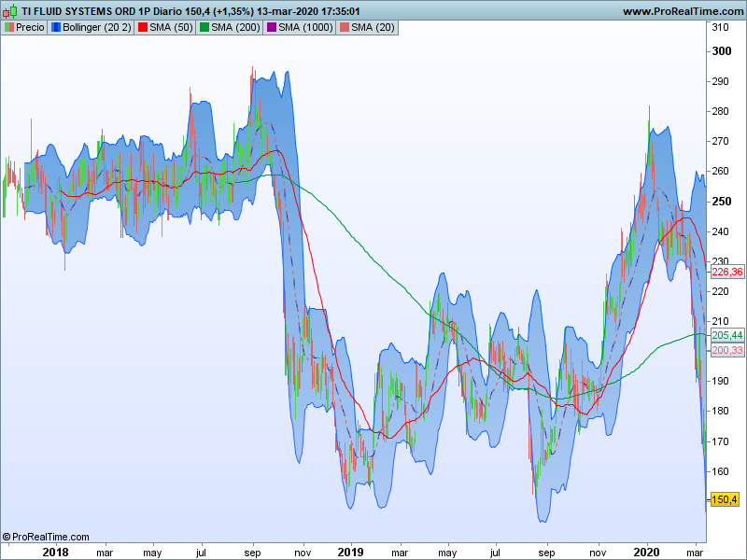Click the green SMA (200) color swatch

click(204, 28)
